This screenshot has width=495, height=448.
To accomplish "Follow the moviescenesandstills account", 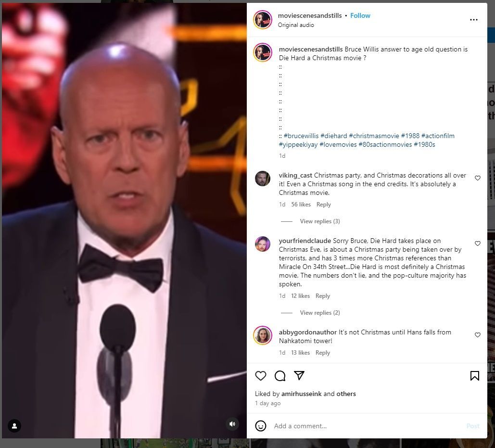I will 360,15.
